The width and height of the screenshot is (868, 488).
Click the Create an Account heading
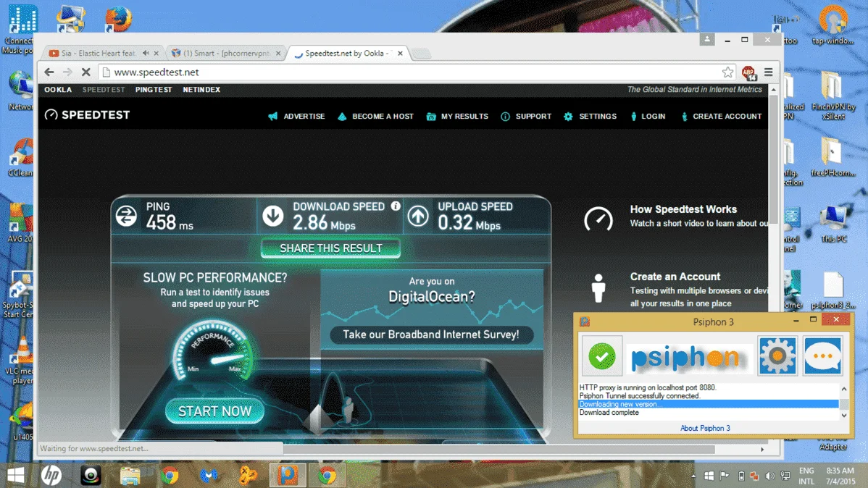pyautogui.click(x=675, y=277)
